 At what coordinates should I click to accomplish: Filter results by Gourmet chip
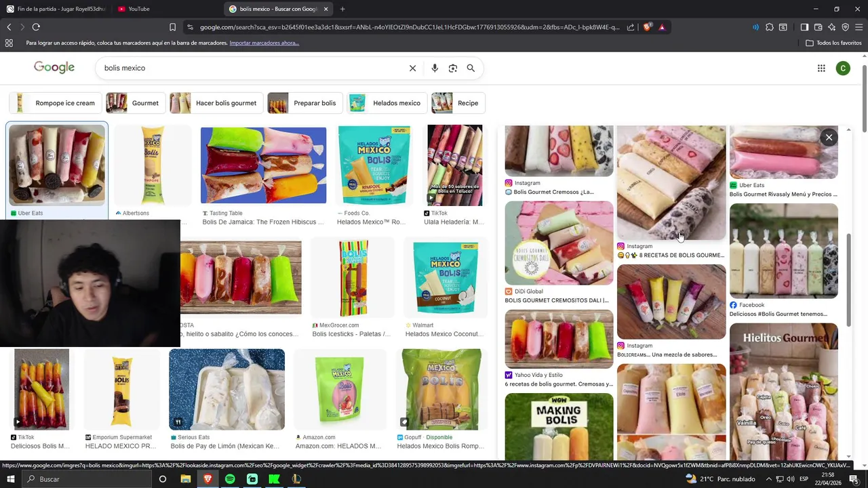135,103
